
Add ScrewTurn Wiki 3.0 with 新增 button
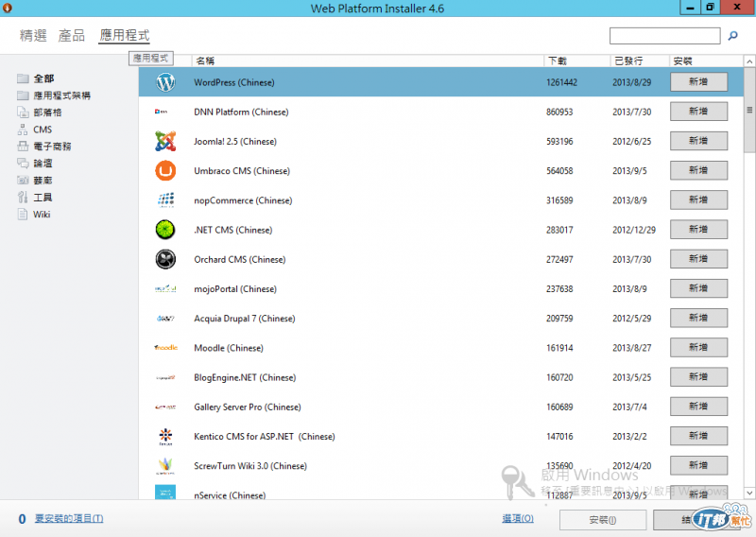698,465
